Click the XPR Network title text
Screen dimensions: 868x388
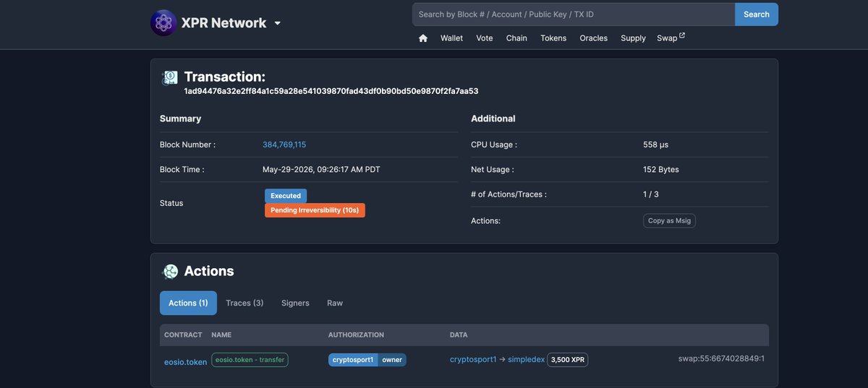224,23
